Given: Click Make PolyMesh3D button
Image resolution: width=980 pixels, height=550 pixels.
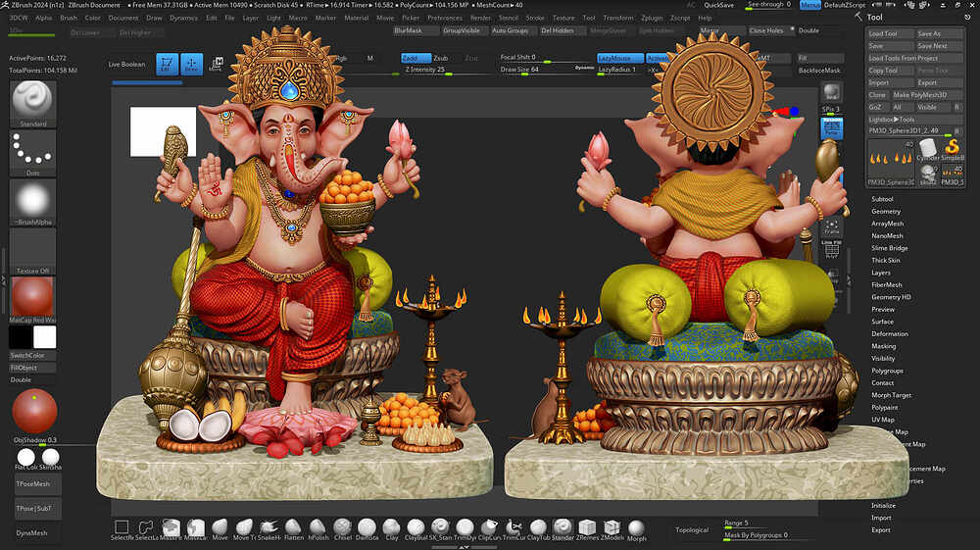Looking at the screenshot, I should (x=927, y=94).
